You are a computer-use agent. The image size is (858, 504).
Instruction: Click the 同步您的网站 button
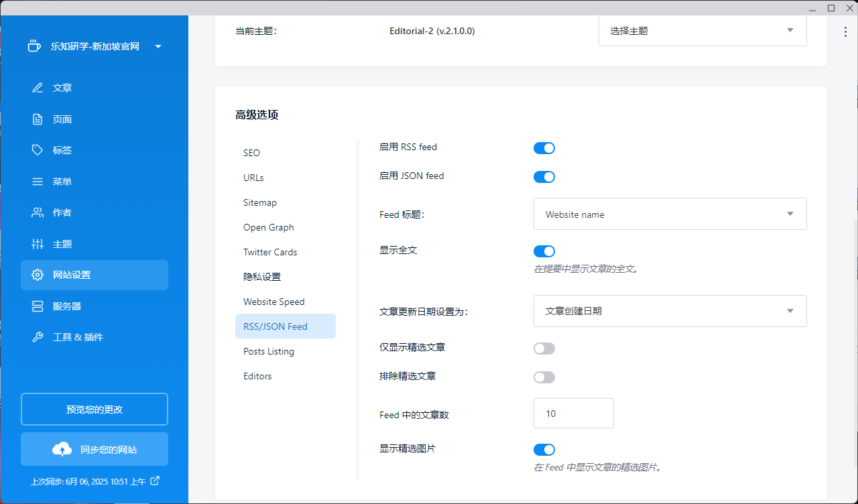(95, 449)
